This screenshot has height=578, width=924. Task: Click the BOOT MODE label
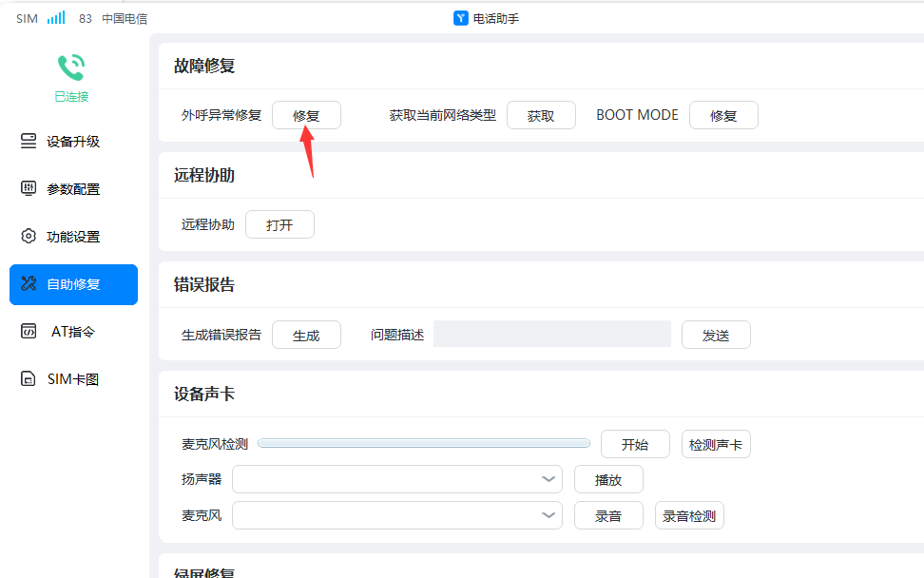[637, 115]
